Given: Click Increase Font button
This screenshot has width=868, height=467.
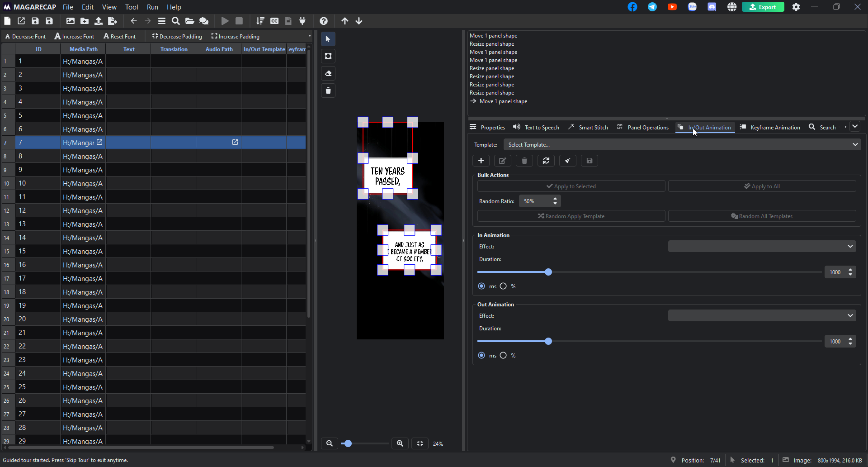Looking at the screenshot, I should [x=75, y=36].
